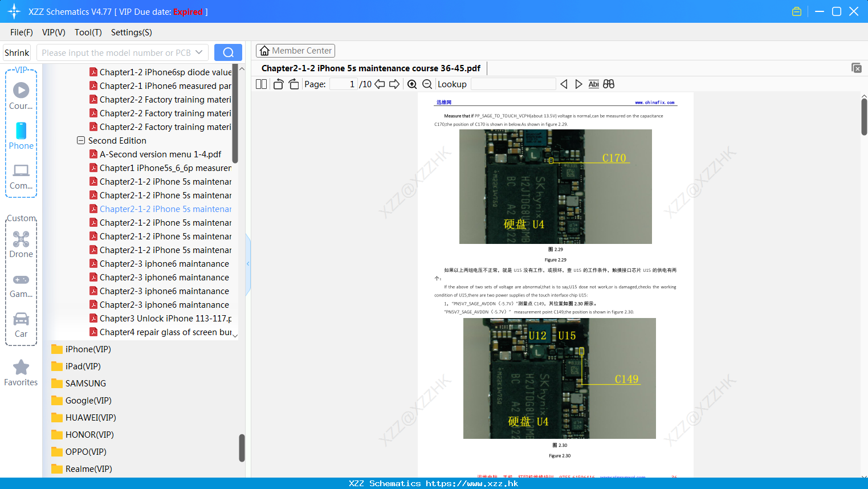Open the iPhone(VIP) folder
Image resolution: width=868 pixels, height=489 pixels.
(x=81, y=349)
